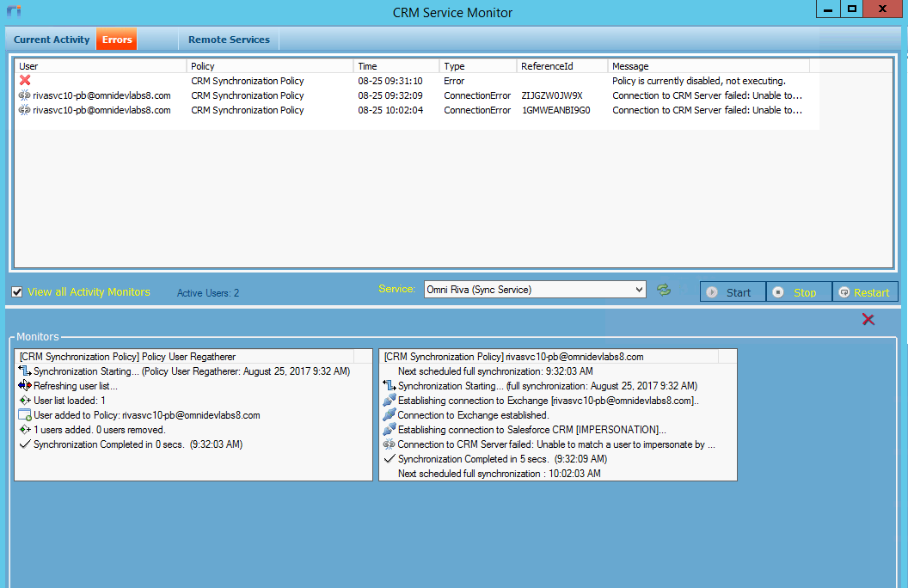Screen dimensions: 908x588
Task: Click the 1 users added icon
Action: pyautogui.click(x=25, y=430)
